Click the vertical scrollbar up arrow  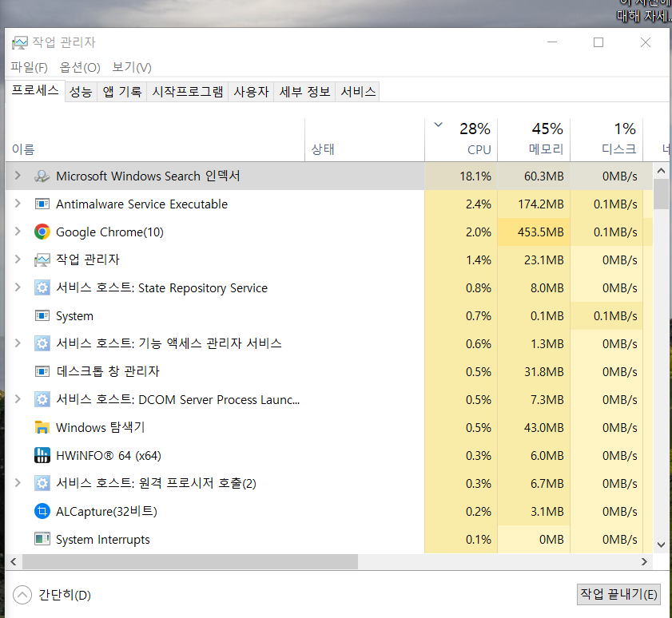661,171
